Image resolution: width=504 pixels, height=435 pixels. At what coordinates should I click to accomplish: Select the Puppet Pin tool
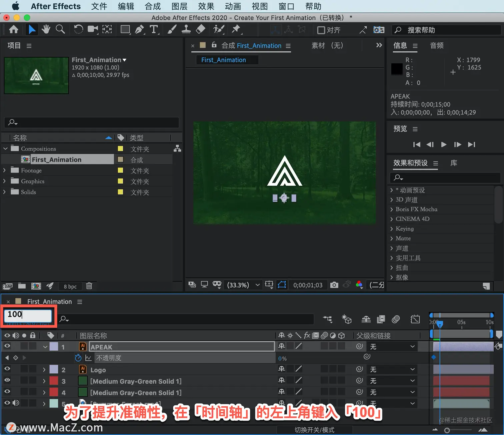pos(236,30)
